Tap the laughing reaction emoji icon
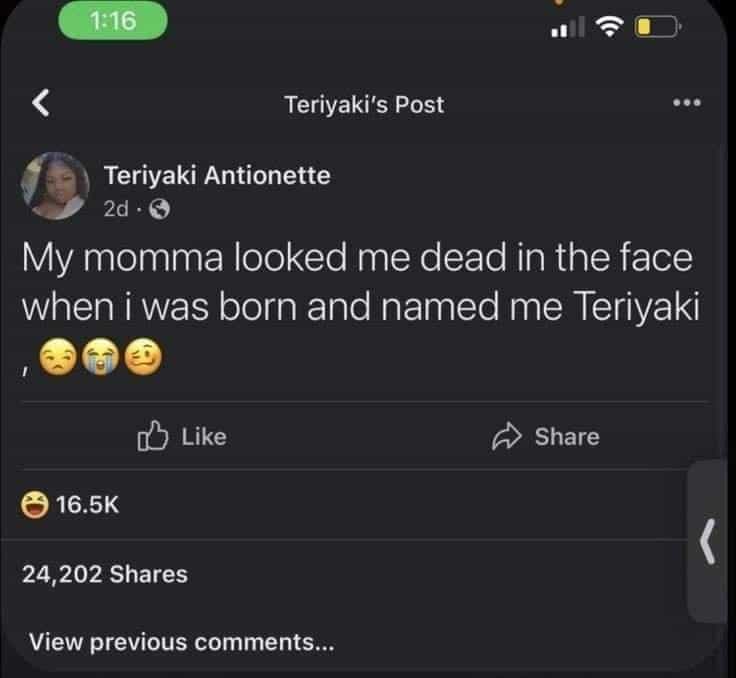Screen dimensions: 736x678 pos(34,505)
